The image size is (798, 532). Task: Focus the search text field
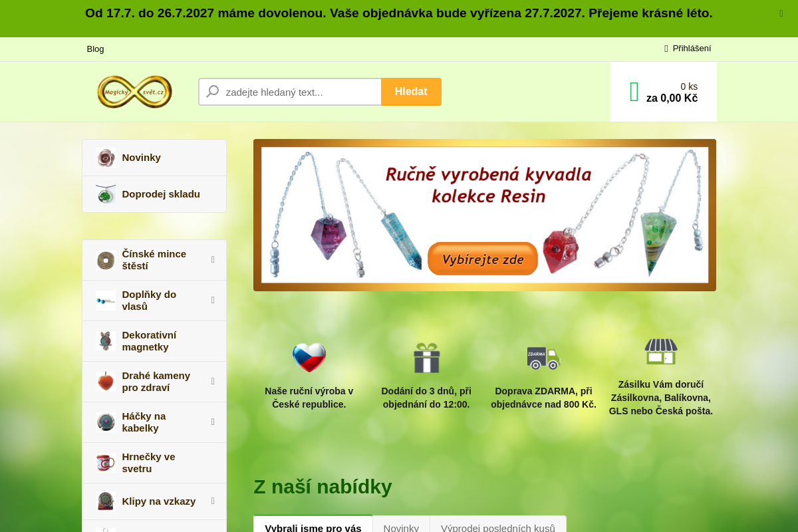click(290, 92)
